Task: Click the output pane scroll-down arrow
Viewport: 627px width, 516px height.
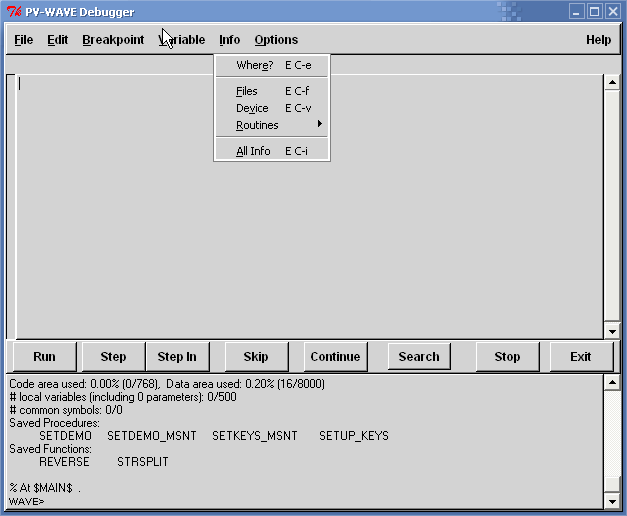Action: [612, 501]
